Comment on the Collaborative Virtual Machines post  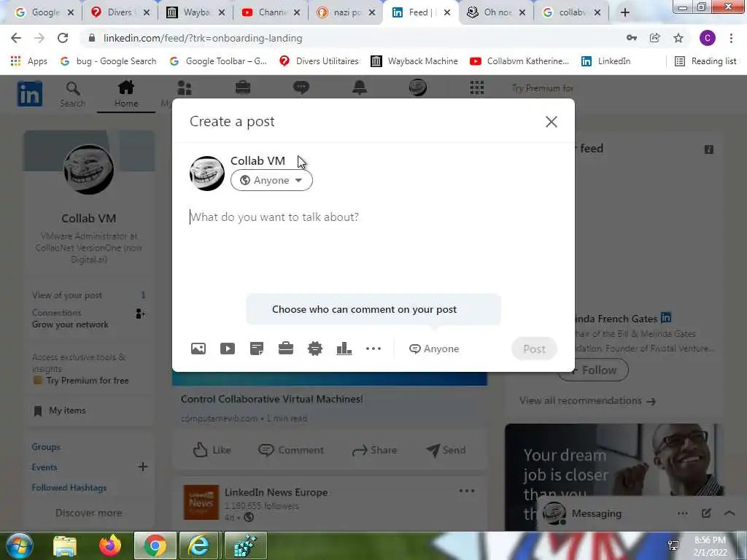pyautogui.click(x=290, y=450)
